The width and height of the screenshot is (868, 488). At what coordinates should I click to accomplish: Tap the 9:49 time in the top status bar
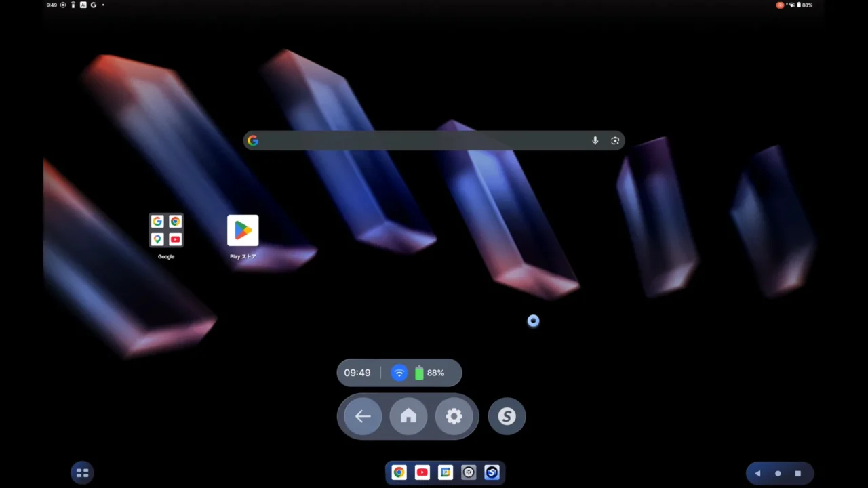(x=52, y=5)
